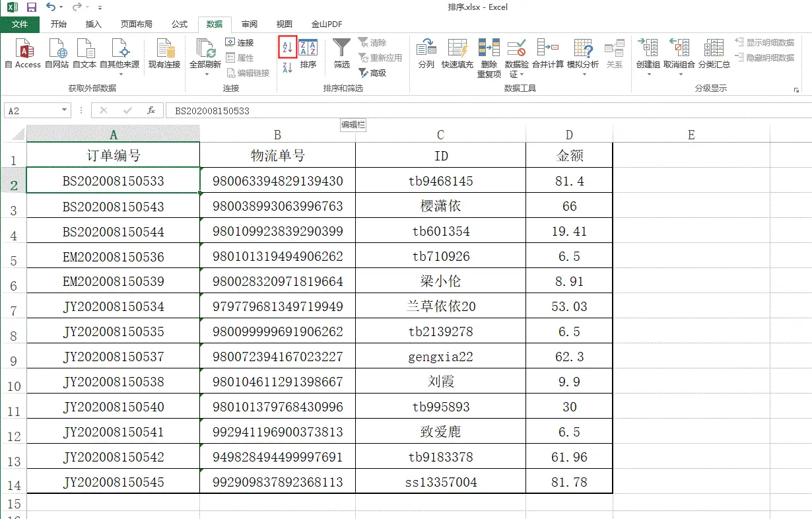This screenshot has width=812, height=519.
Task: Click the Sort A to Z ascending icon
Action: (x=287, y=46)
